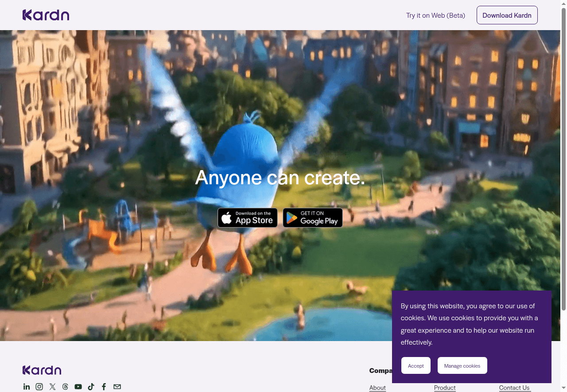This screenshot has width=567, height=392.
Task: Click the email envelope icon
Action: (x=117, y=387)
